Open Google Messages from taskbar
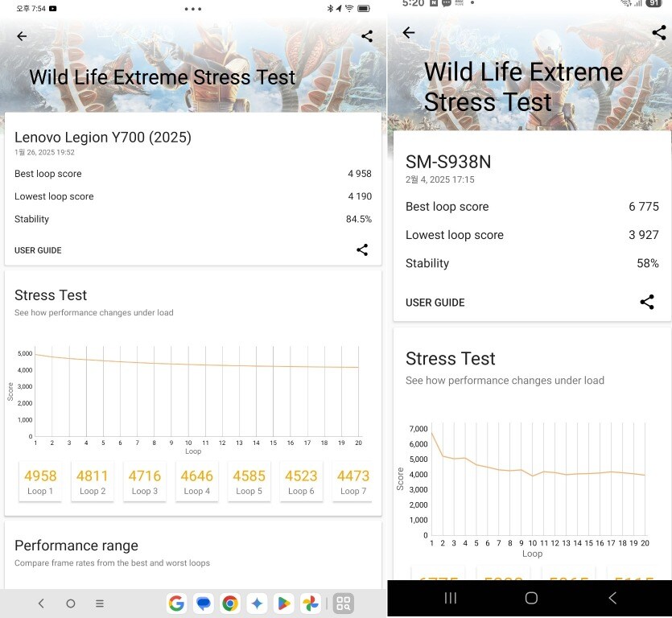The image size is (672, 618). coord(204,604)
